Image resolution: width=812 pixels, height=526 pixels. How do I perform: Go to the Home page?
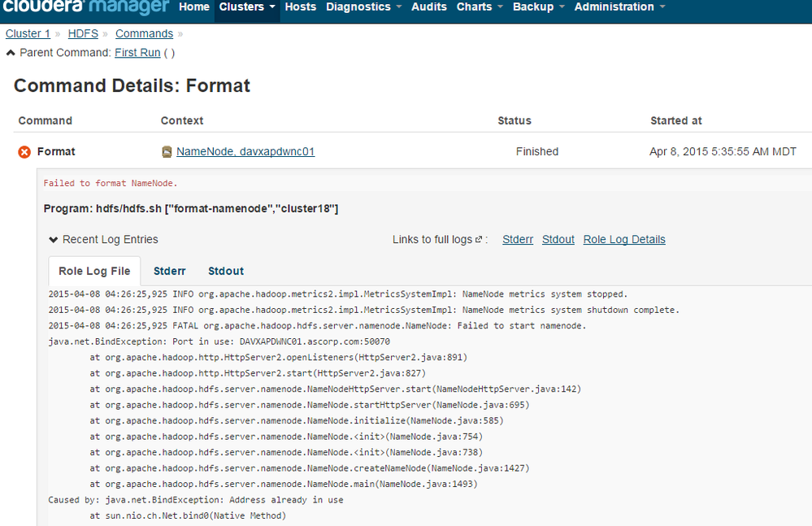point(194,7)
